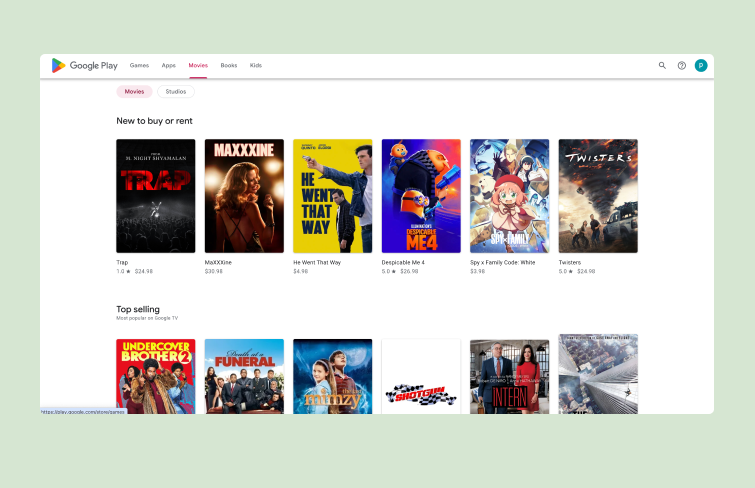Open The Intern movie poster

pyautogui.click(x=509, y=376)
